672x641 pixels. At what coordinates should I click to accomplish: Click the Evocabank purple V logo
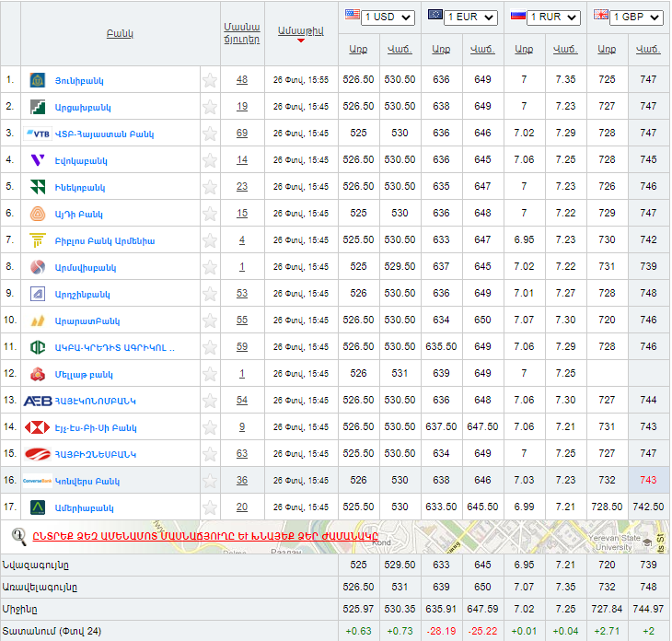pyautogui.click(x=38, y=160)
